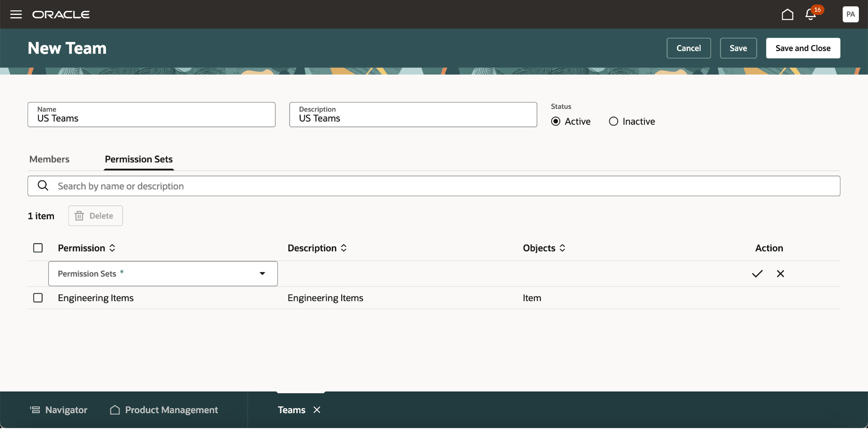Click the New Team page title
868x429 pixels.
click(67, 48)
